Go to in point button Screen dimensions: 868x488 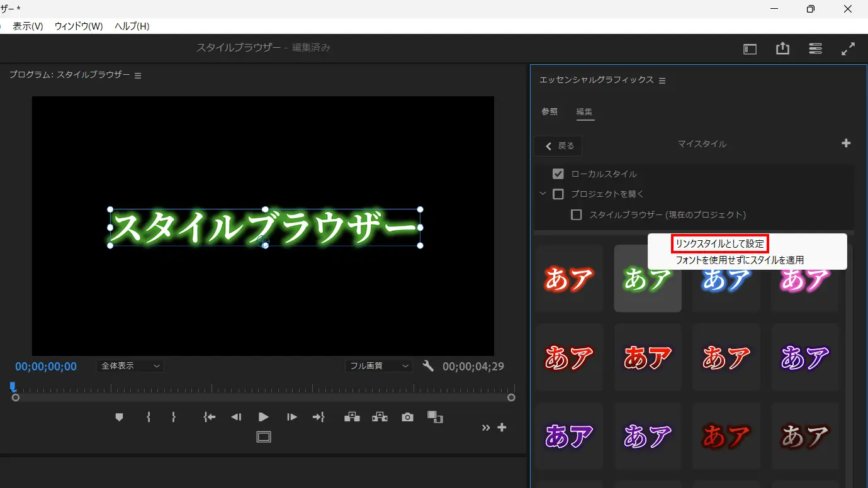[210, 417]
